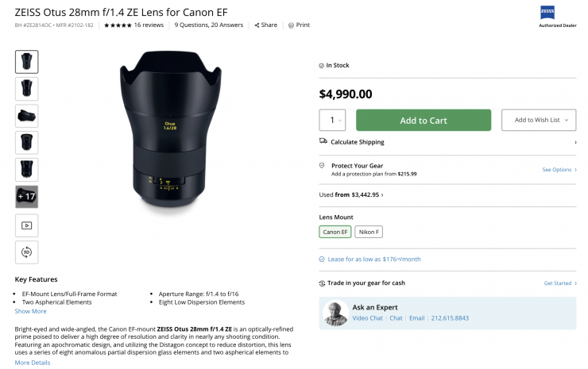Image resolution: width=588 pixels, height=369 pixels.
Task: Click the trade-in gear icon
Action: pos(323,283)
